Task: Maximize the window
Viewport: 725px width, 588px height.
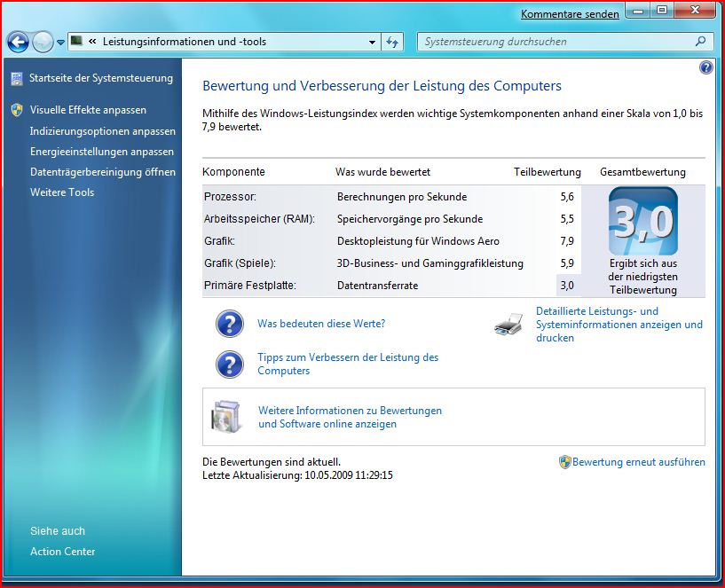Action: (662, 10)
